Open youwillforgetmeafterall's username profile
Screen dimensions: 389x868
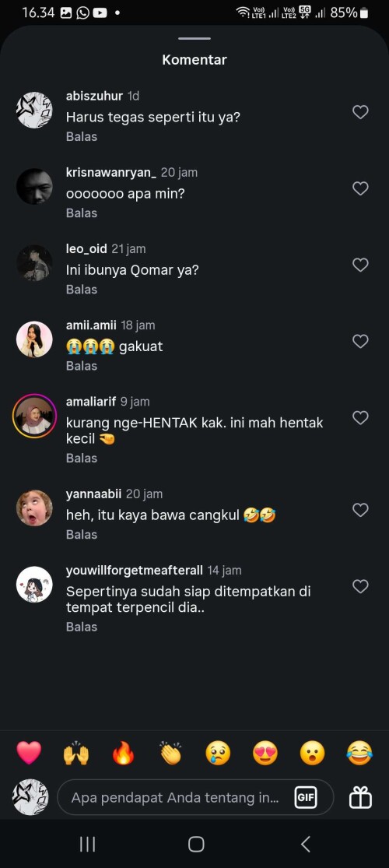point(135,570)
